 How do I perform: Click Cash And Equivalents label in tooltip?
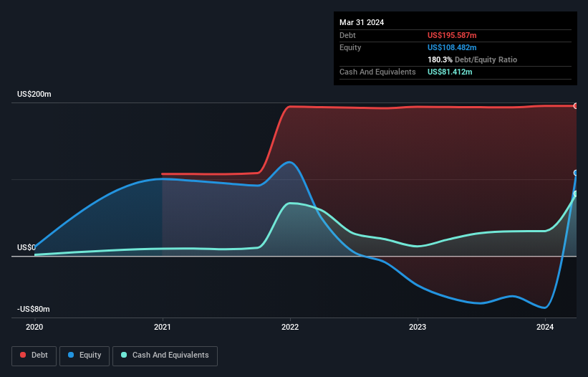coord(377,72)
